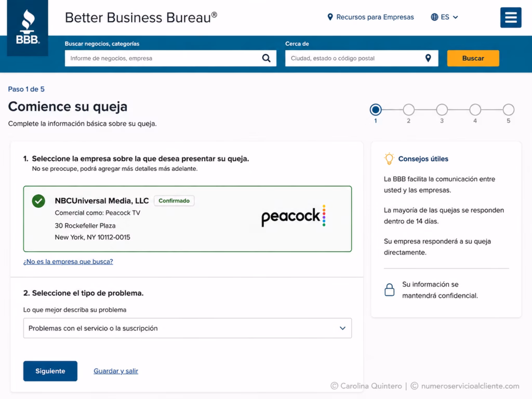Image resolution: width=532 pixels, height=399 pixels.
Task: Select step 4 progress indicator
Action: point(475,110)
